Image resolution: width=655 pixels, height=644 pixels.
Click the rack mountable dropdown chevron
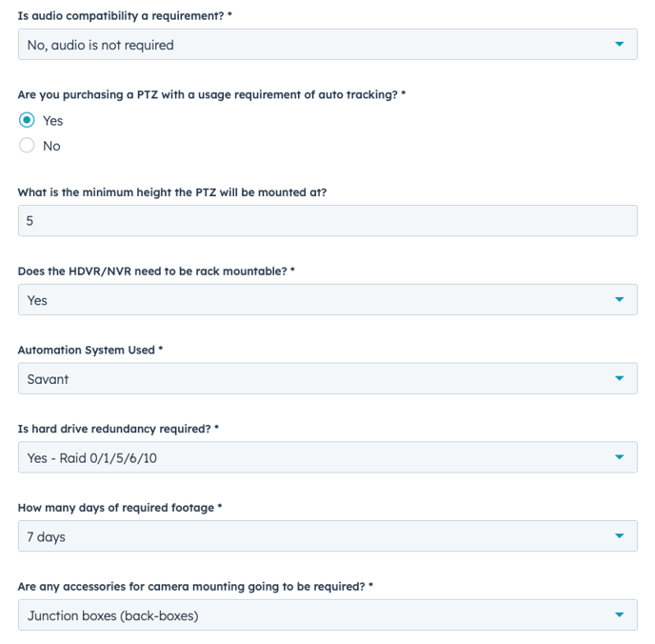point(620,299)
